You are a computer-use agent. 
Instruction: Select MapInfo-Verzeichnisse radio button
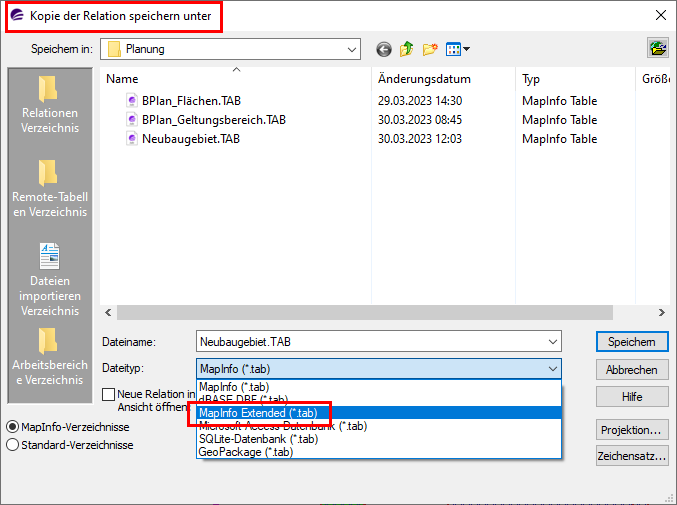tap(13, 427)
